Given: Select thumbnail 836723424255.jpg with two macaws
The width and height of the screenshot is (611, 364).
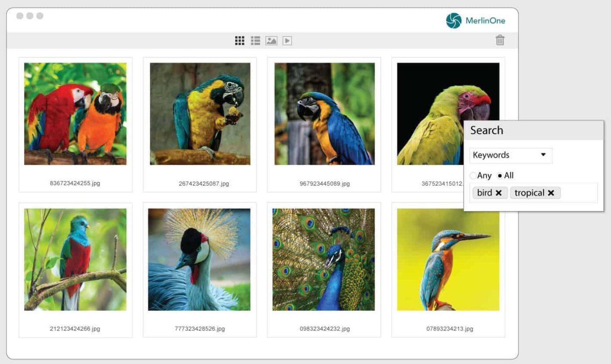Looking at the screenshot, I should coord(75,114).
